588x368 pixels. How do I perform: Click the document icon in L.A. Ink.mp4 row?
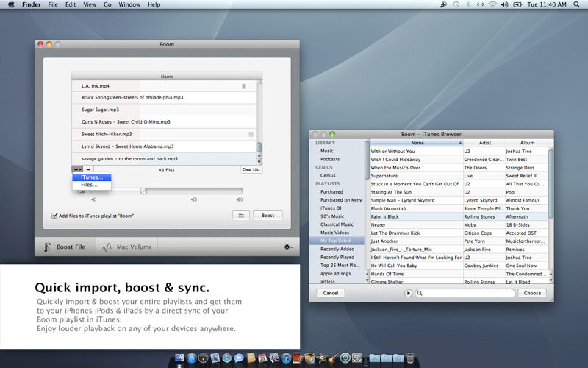pyautogui.click(x=244, y=86)
